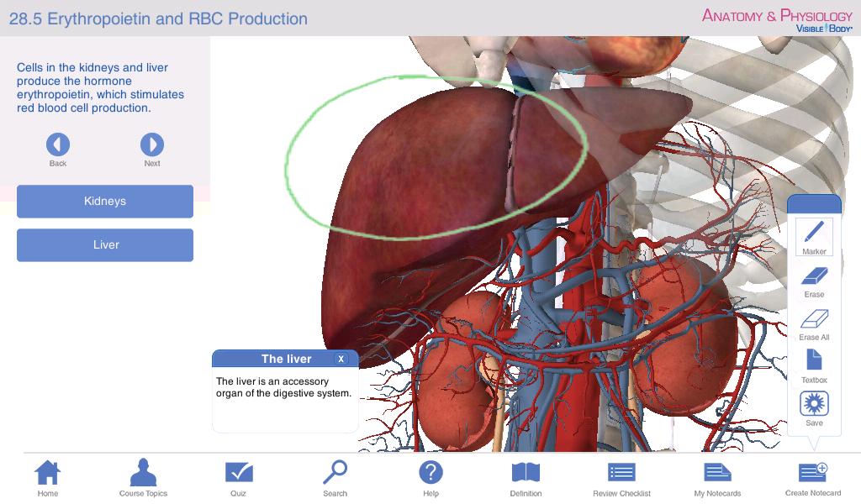The image size is (861, 504).
Task: Select the Kidneys button
Action: (x=105, y=202)
